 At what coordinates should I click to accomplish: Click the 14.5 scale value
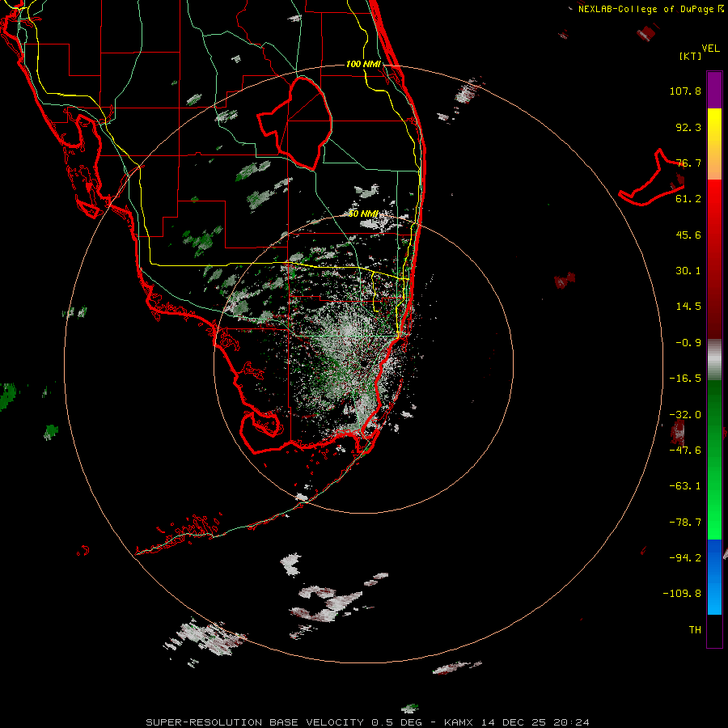tap(688, 307)
